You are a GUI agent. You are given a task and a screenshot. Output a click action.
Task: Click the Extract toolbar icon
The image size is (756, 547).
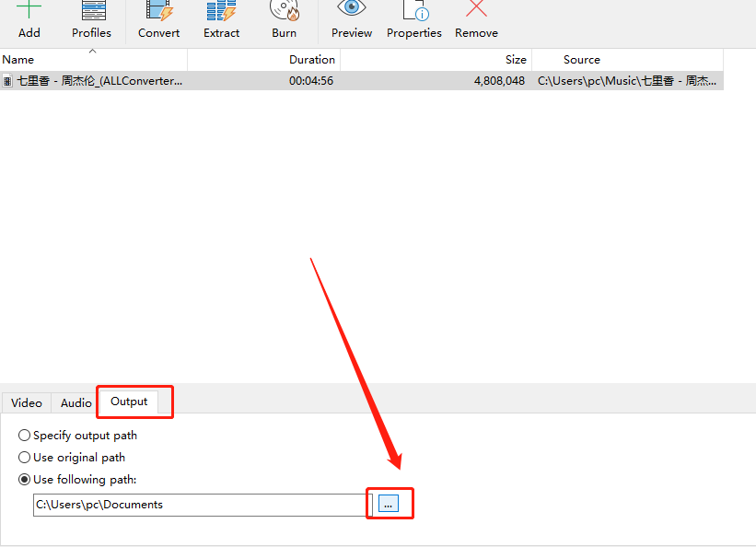[221, 11]
